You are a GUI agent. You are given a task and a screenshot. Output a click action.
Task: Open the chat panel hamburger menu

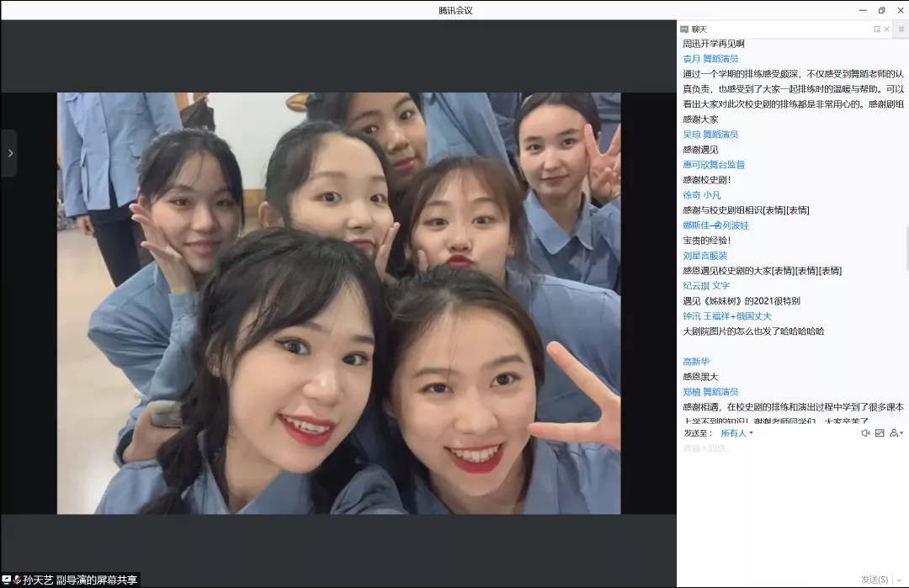[x=901, y=29]
